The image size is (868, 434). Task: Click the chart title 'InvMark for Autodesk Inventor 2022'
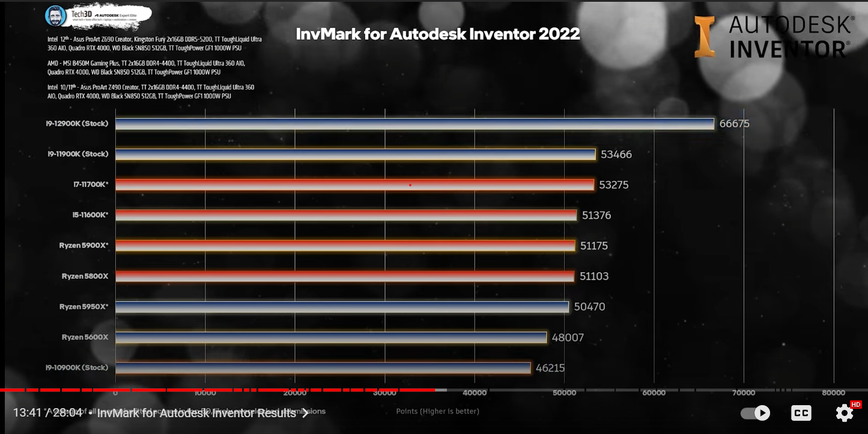(438, 34)
